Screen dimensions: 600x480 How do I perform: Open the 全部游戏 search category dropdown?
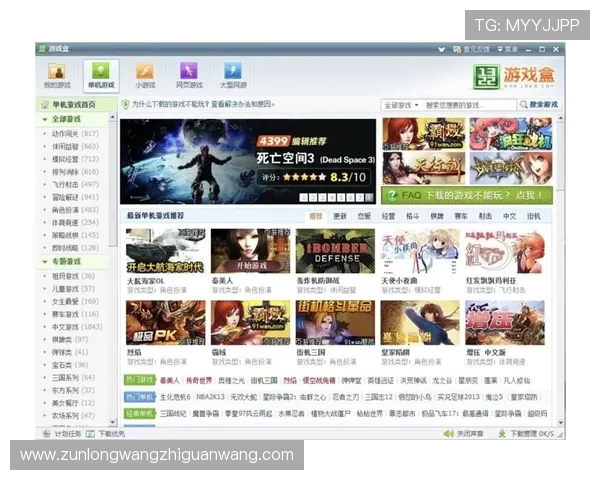pyautogui.click(x=401, y=105)
